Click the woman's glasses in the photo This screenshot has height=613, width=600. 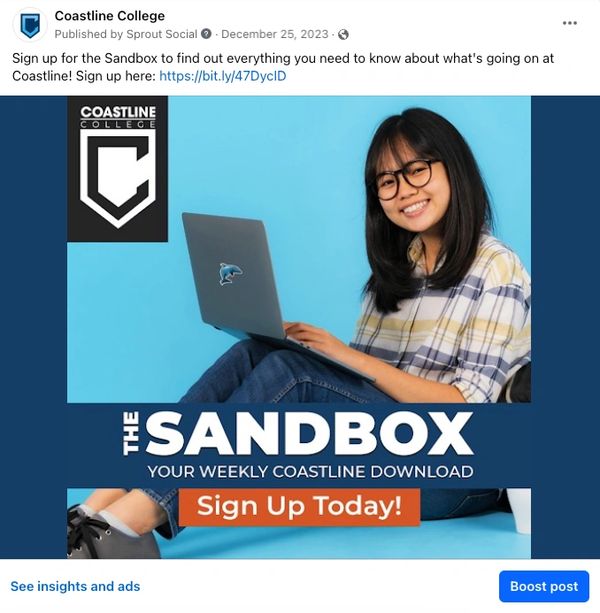pyautogui.click(x=405, y=178)
